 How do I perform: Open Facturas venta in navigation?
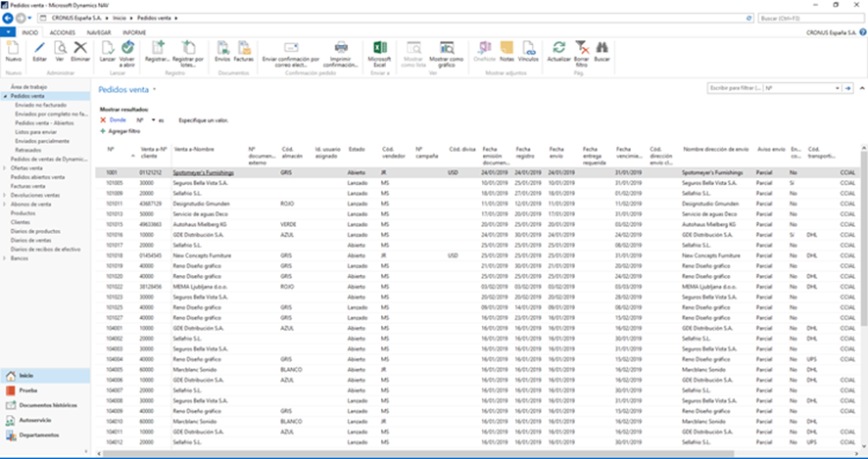tap(28, 186)
